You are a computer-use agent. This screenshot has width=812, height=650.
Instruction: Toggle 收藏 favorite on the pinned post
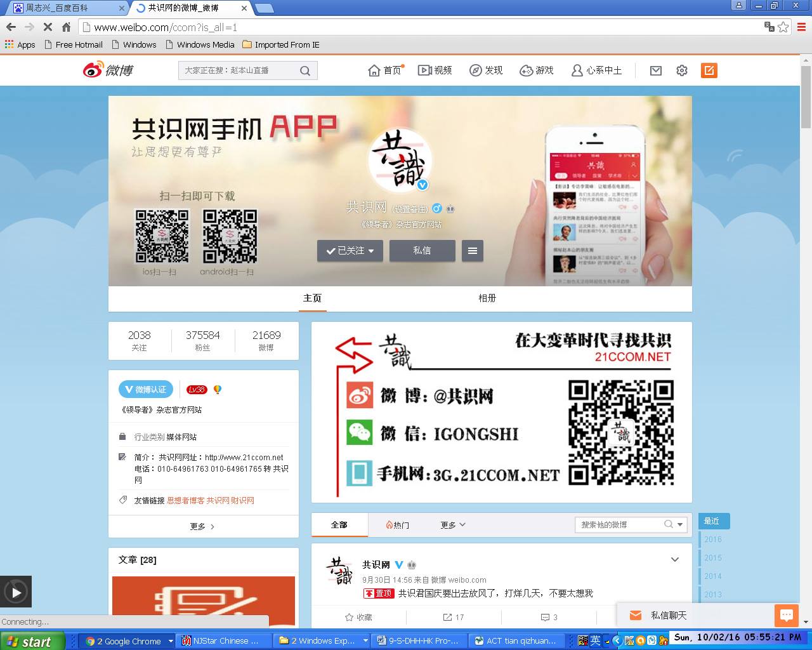click(358, 617)
